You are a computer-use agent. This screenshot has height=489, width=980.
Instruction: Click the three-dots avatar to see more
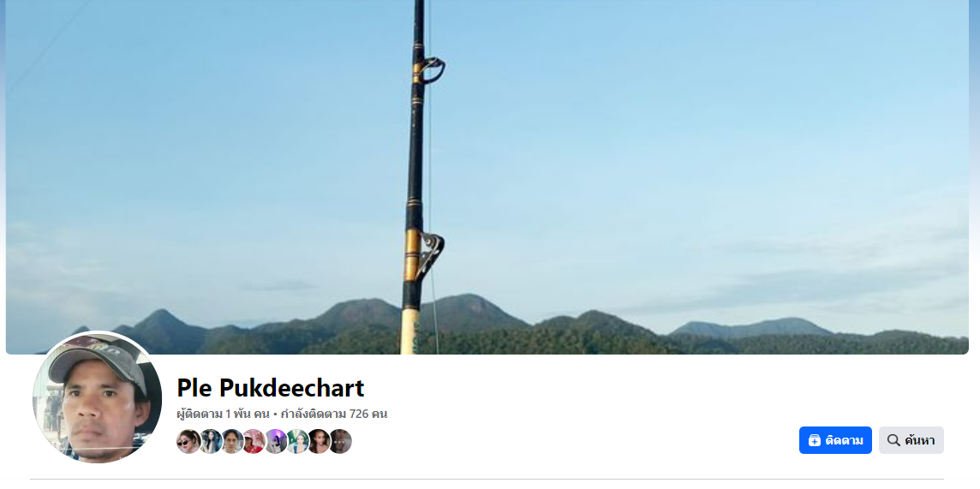[340, 442]
